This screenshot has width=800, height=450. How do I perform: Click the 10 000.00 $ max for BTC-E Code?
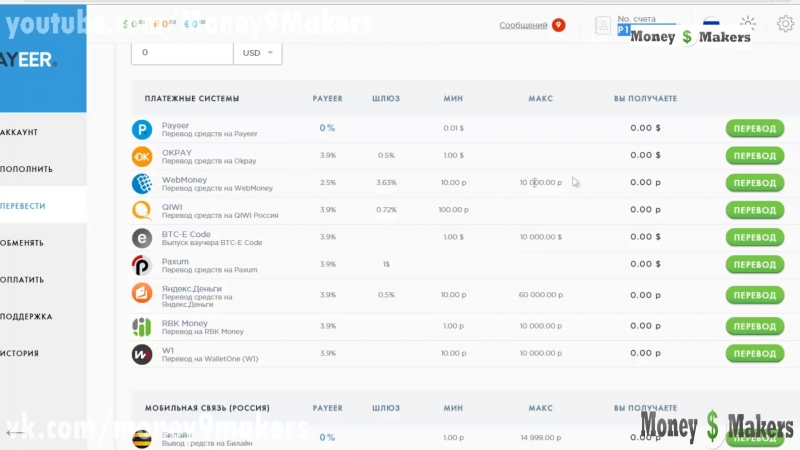tap(541, 237)
